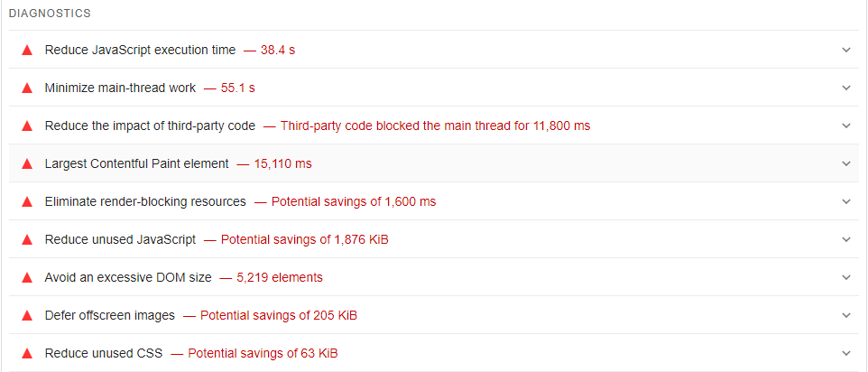The image size is (868, 372).
Task: Click the 'Reduce unused CSS' audit title
Action: pyautogui.click(x=104, y=353)
